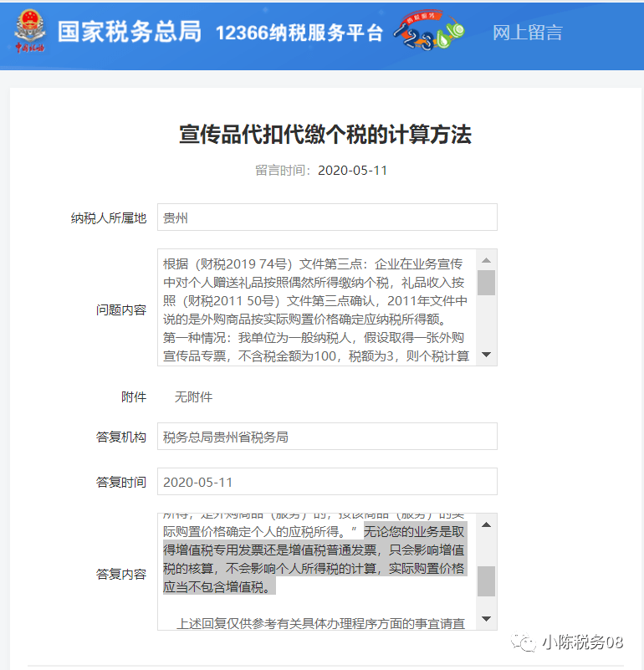Click the 问题内容 scrollbar thumb
Viewport: 644px width, 670px height.
coord(486,283)
